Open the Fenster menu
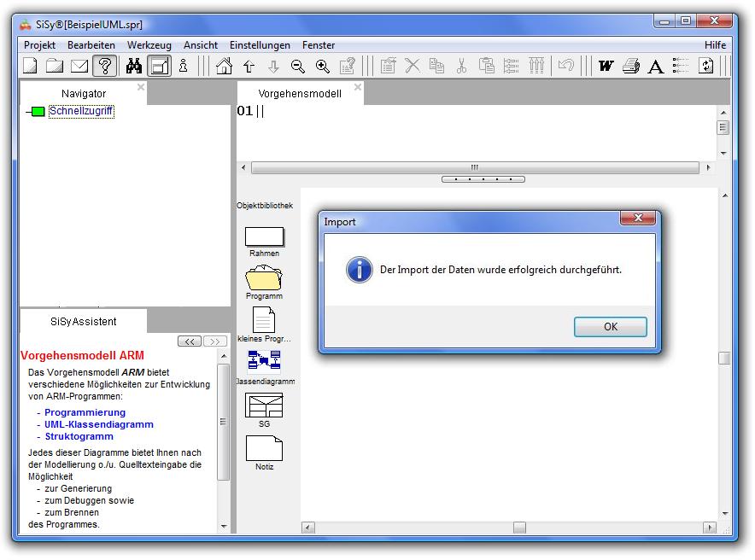The height and width of the screenshot is (560, 755). [x=319, y=45]
